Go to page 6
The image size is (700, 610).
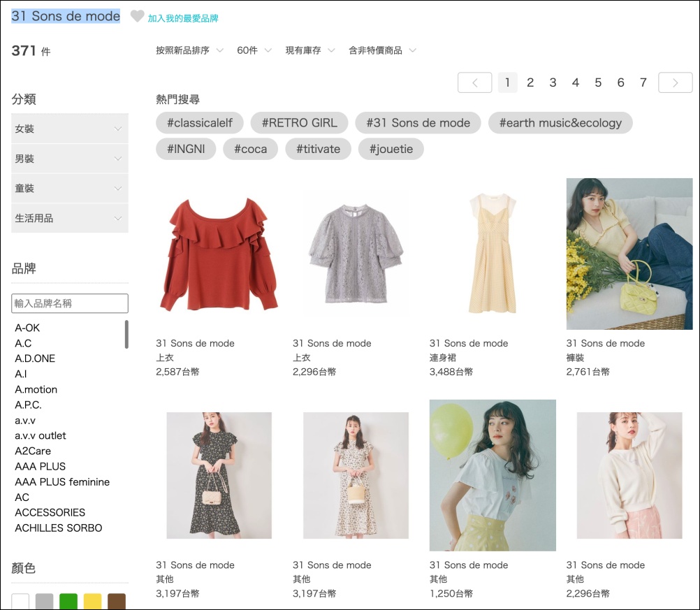click(x=620, y=82)
